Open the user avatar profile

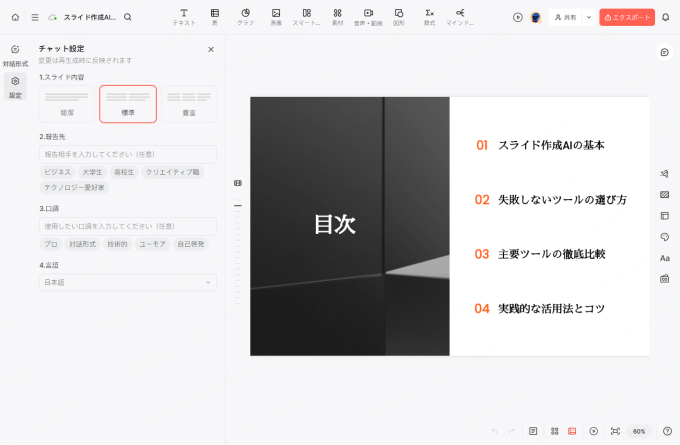click(x=536, y=17)
